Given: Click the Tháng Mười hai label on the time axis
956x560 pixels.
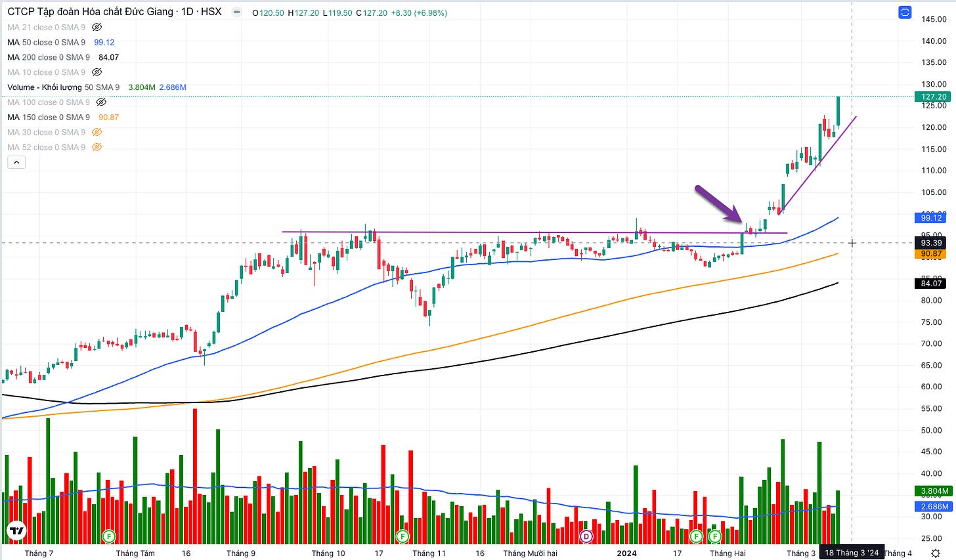Looking at the screenshot, I should pos(530,553).
